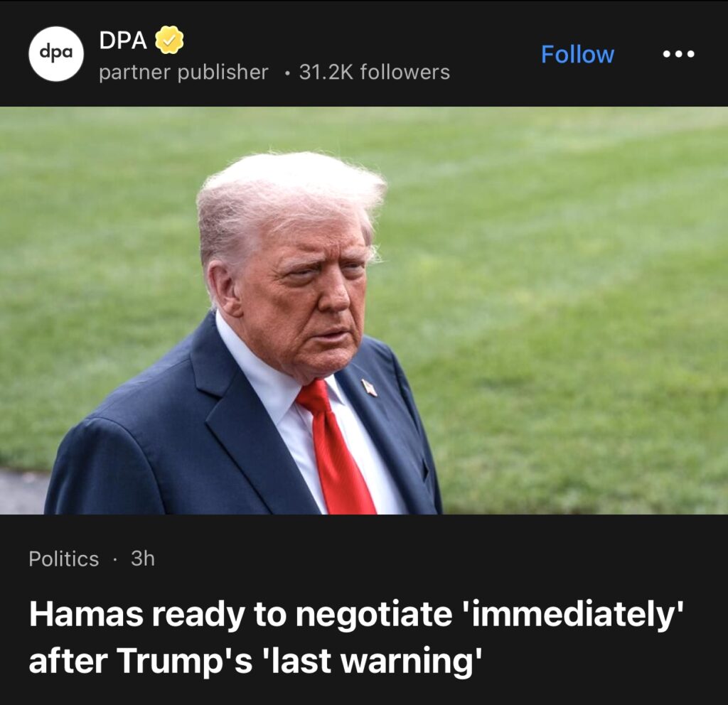The image size is (728, 705).
Task: Select the partner publisher label
Action: click(183, 72)
